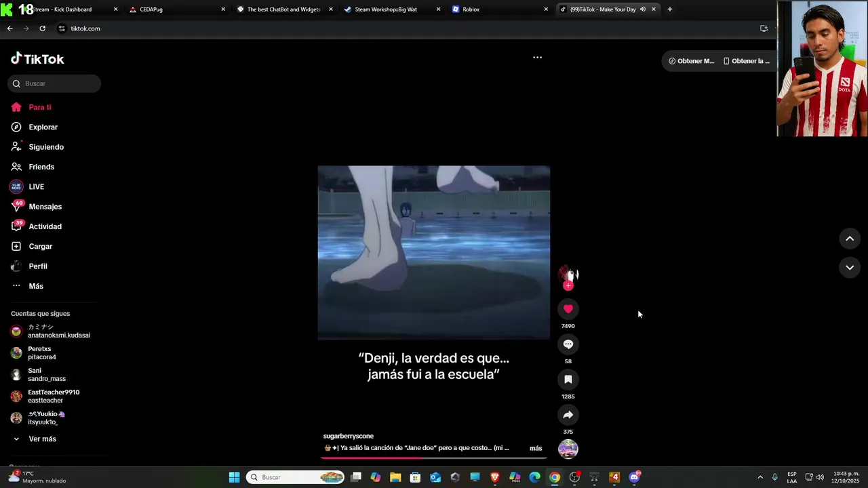Go to the previous video with up arrow

[850, 239]
